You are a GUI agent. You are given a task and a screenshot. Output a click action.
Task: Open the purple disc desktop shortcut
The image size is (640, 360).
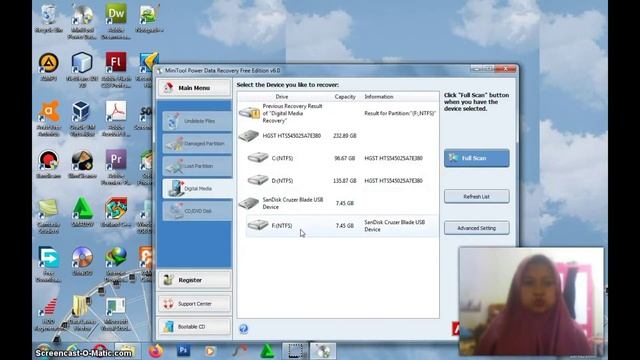pyautogui.click(x=82, y=261)
